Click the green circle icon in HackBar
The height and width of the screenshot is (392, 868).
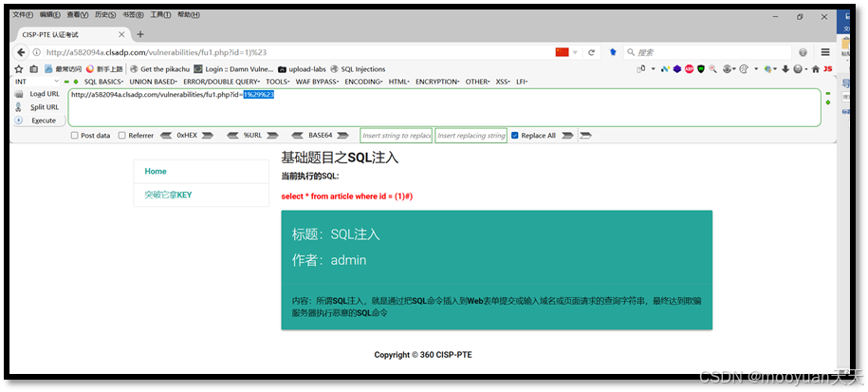tap(75, 82)
